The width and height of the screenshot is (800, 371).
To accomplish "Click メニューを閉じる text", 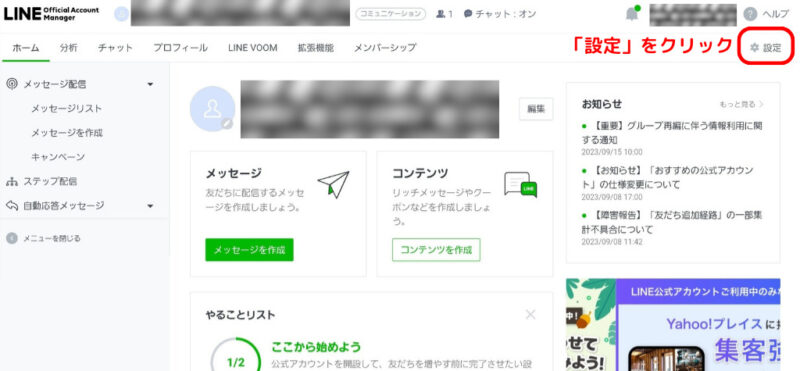I will coord(52,238).
